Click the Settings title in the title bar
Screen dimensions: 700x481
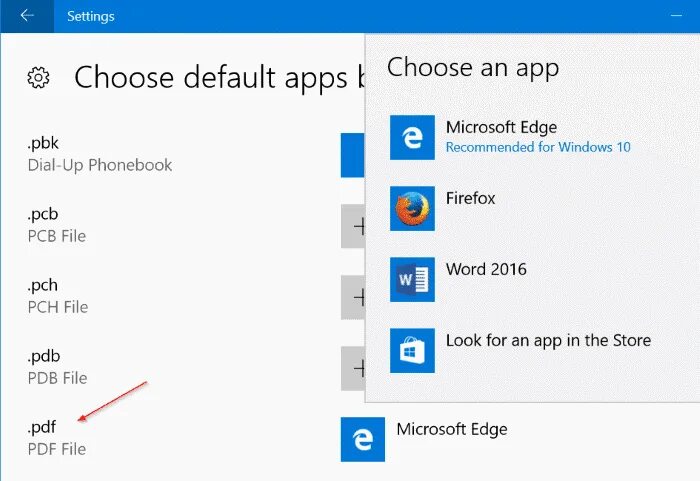point(91,17)
